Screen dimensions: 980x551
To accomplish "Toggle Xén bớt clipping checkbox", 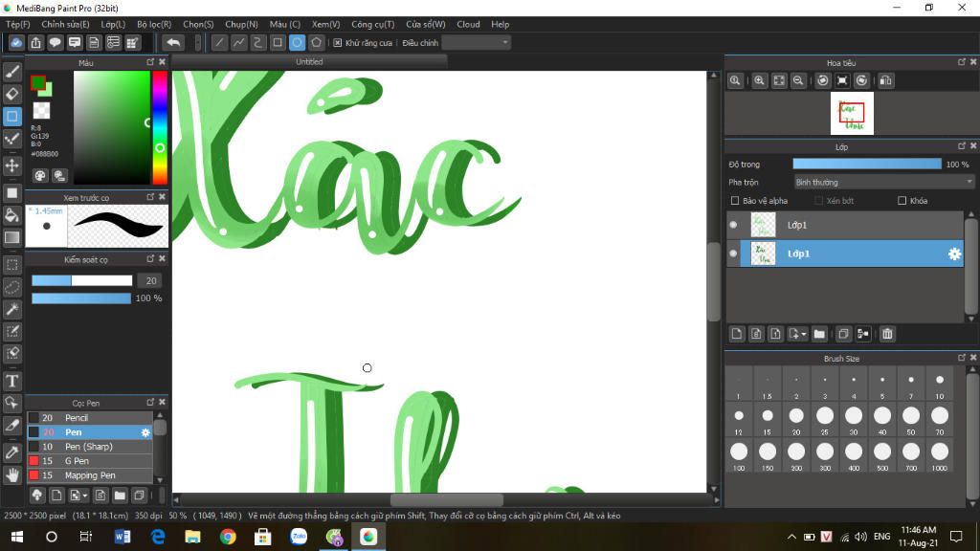I will 819,201.
